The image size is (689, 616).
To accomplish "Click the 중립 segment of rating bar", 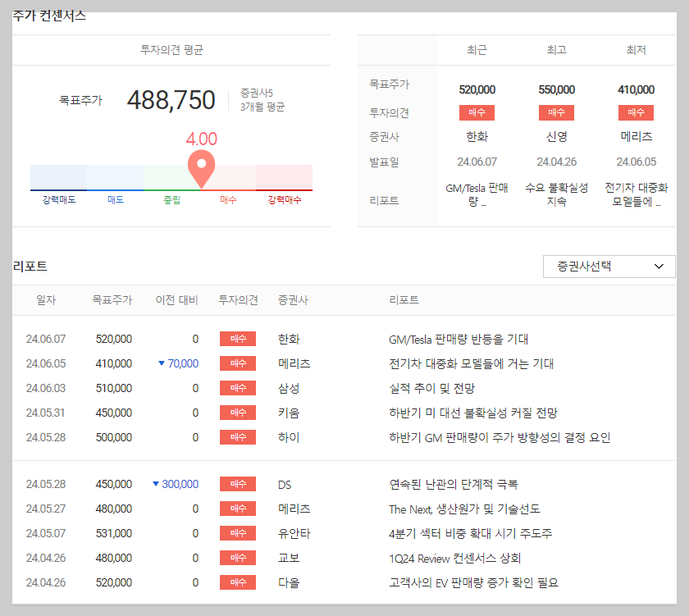I will 171,177.
